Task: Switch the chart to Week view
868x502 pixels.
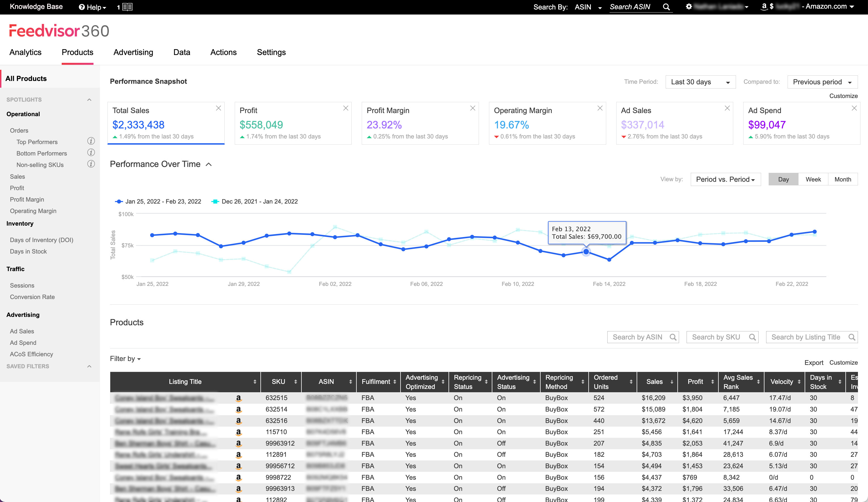Action: pyautogui.click(x=813, y=179)
